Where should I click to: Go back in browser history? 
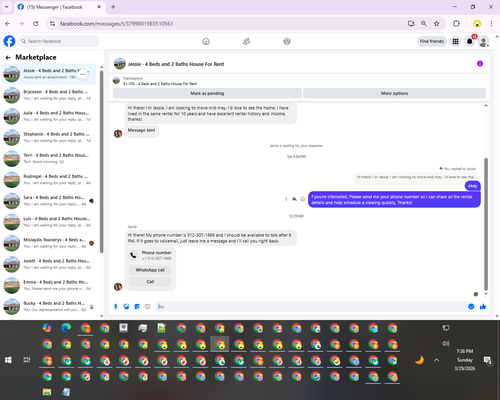click(x=8, y=24)
